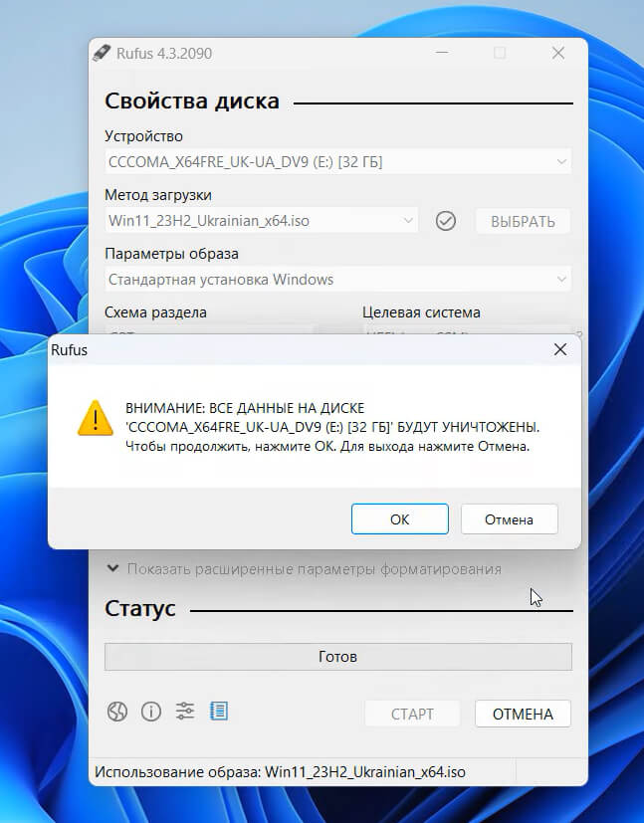Open the About info icon
The width and height of the screenshot is (644, 823).
click(151, 711)
